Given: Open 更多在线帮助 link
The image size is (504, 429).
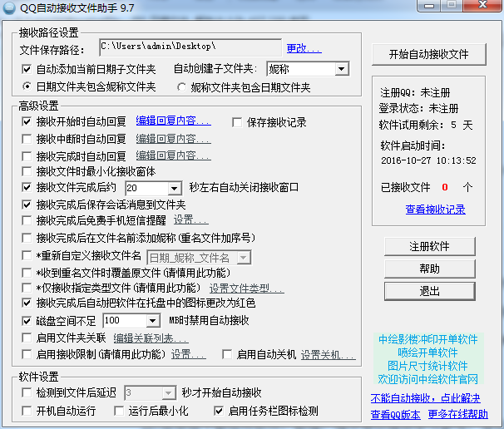Looking at the screenshot, I should (x=458, y=415).
